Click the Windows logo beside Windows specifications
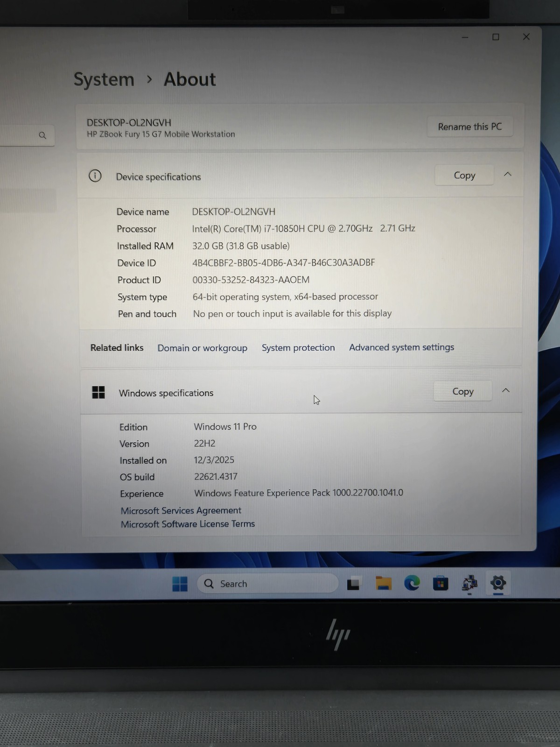Screen dimensions: 560x747 [98, 392]
